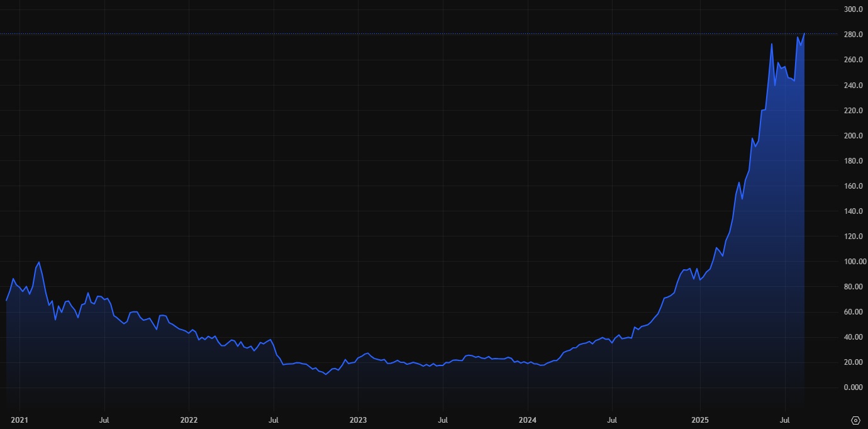This screenshot has height=429, width=868.
Task: Select the Jul label between 2024 and 2025
Action: (612, 419)
